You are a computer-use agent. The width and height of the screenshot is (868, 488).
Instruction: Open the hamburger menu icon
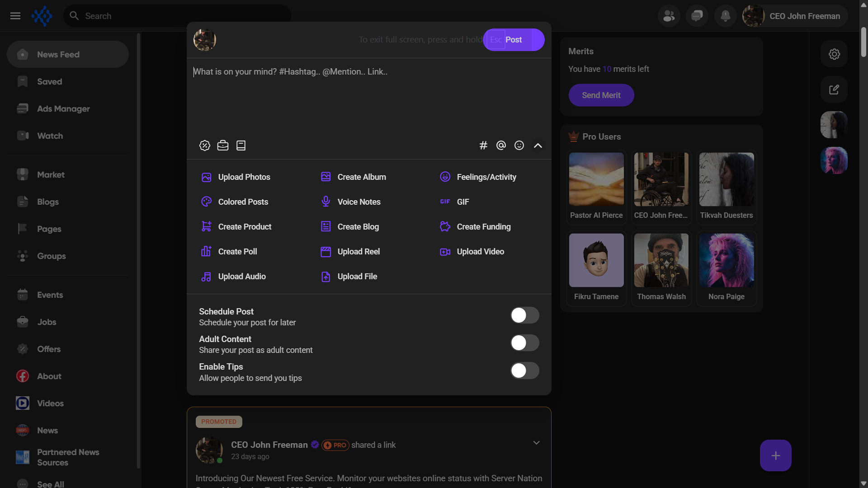point(15,16)
